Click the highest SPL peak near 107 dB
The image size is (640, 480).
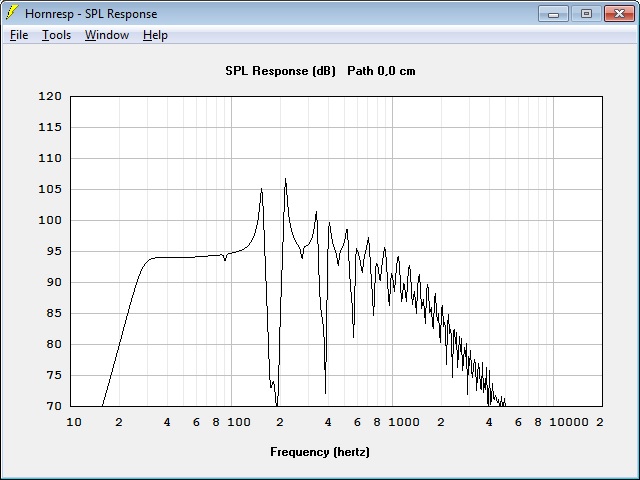pyautogui.click(x=285, y=179)
